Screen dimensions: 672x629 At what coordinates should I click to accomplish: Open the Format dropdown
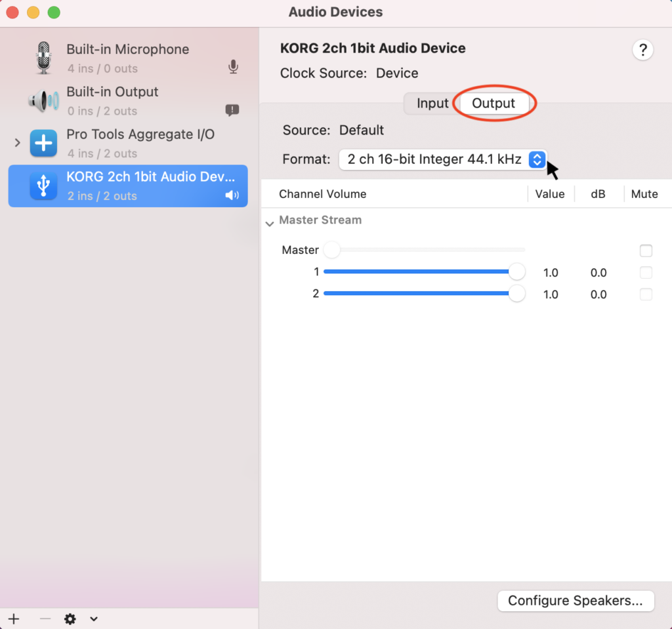tap(537, 159)
